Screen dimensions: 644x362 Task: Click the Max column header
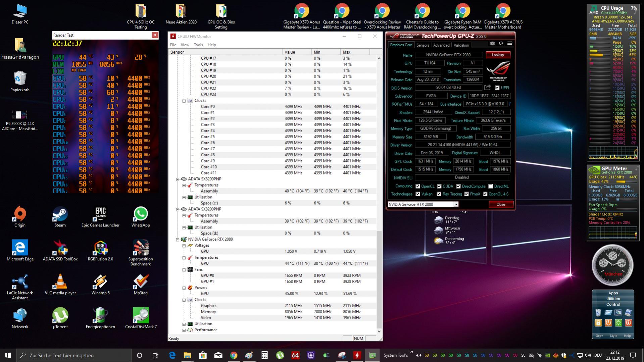tap(355, 52)
